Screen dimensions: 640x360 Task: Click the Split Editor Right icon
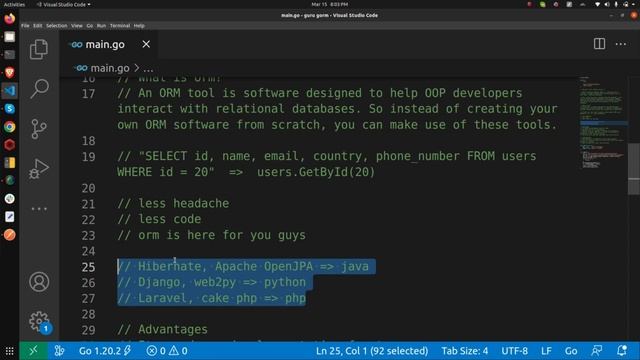(599, 44)
